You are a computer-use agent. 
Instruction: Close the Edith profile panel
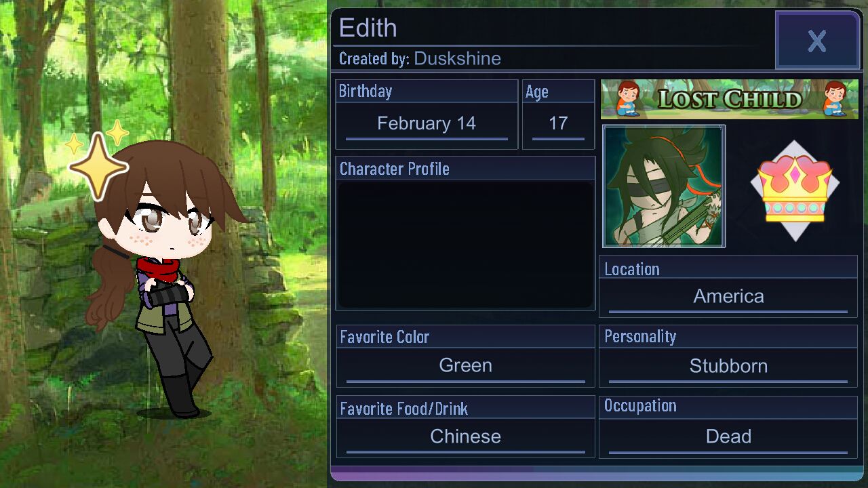(x=817, y=41)
